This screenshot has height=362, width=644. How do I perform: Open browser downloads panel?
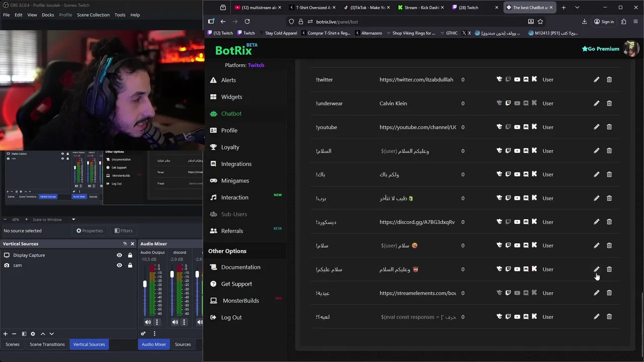(584, 22)
